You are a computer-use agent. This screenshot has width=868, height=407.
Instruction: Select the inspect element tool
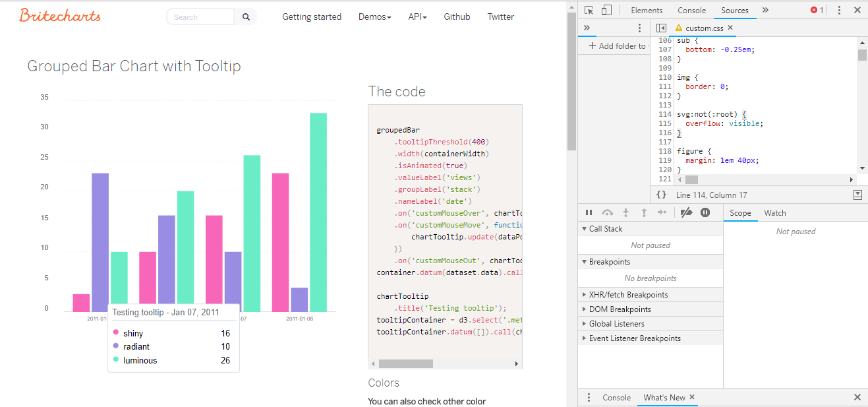click(x=589, y=11)
